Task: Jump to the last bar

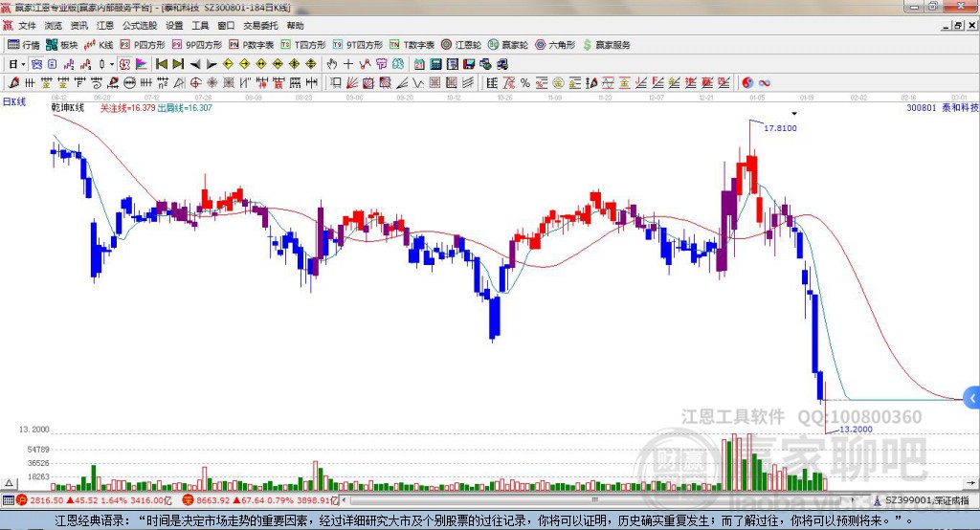Action: point(178,64)
